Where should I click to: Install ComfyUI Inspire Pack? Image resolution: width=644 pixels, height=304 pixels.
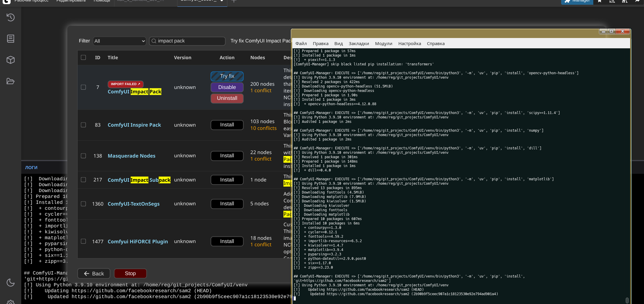point(227,125)
